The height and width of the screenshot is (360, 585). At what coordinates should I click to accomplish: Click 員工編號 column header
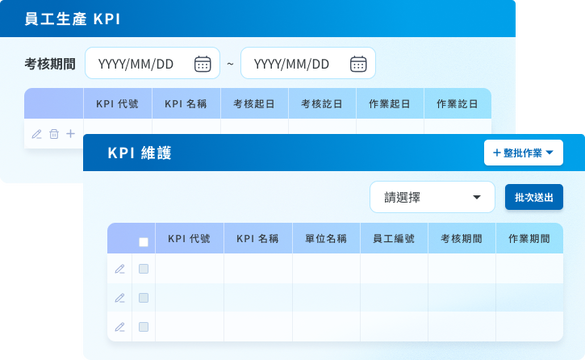click(x=394, y=238)
